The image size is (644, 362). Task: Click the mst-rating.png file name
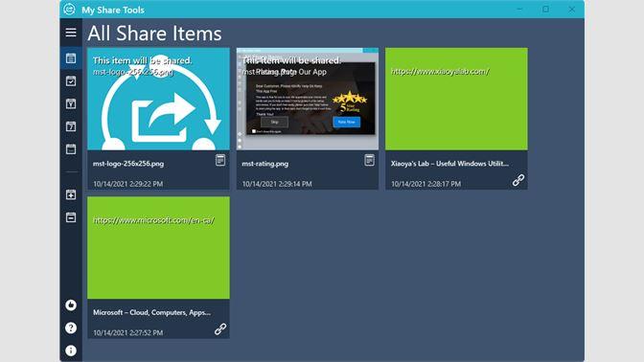point(264,164)
